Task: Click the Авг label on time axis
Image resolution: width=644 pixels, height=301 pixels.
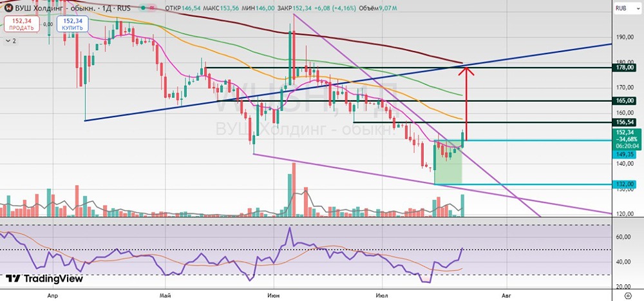Action: 506,295
